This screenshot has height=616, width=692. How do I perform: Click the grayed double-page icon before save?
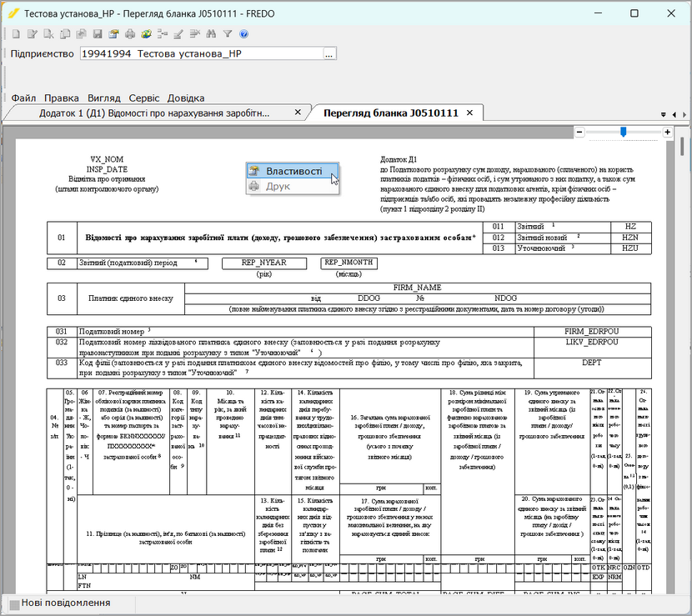[81, 34]
